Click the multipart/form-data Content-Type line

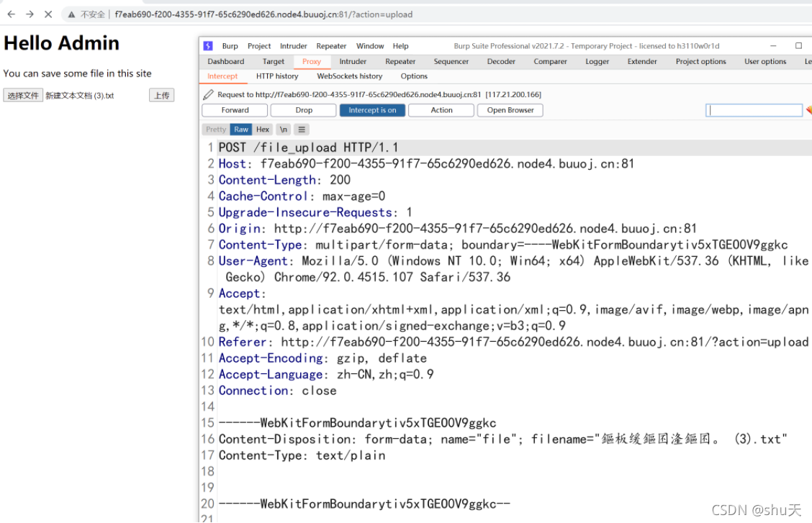click(x=503, y=245)
